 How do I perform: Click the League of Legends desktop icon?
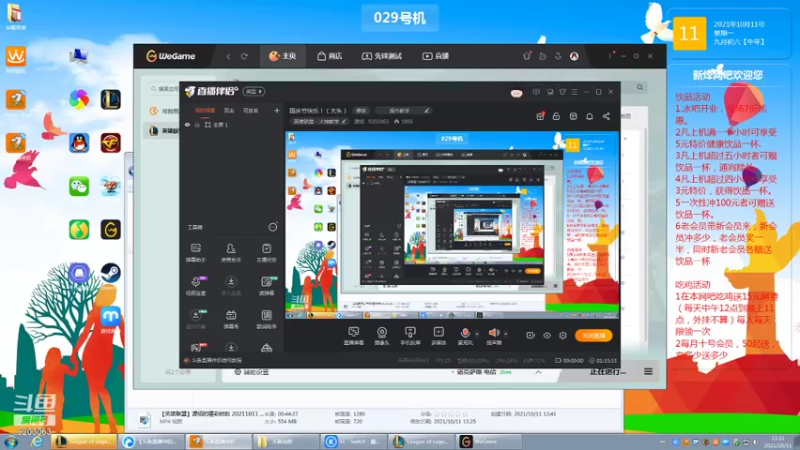(110, 99)
